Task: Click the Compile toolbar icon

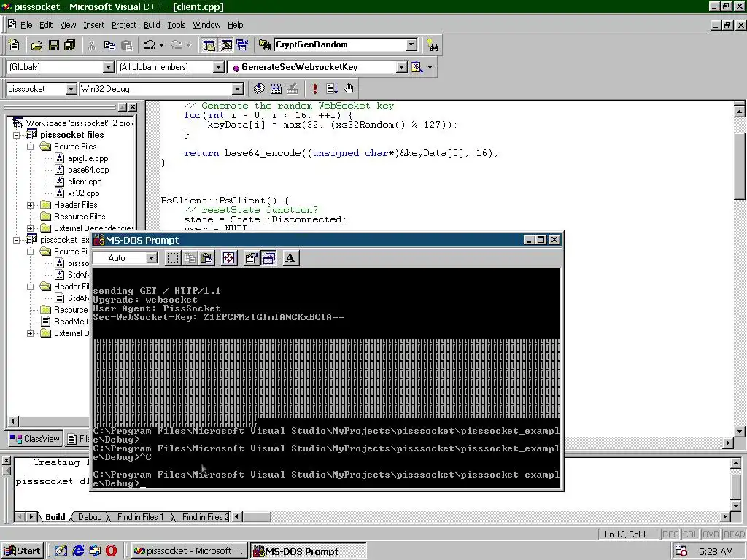Action: pos(259,88)
